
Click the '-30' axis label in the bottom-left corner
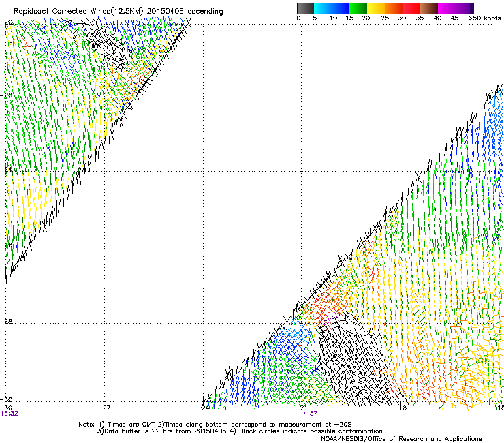coord(6,408)
